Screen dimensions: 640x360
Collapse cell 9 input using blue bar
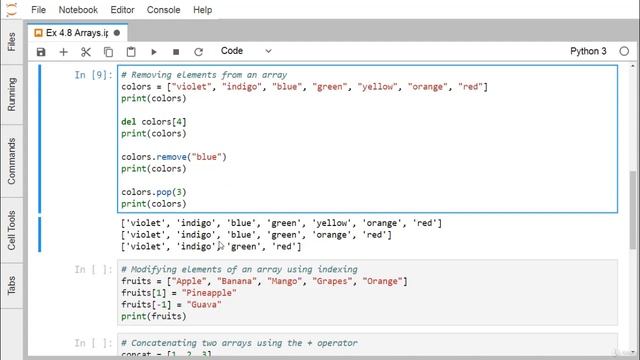pos(40,139)
